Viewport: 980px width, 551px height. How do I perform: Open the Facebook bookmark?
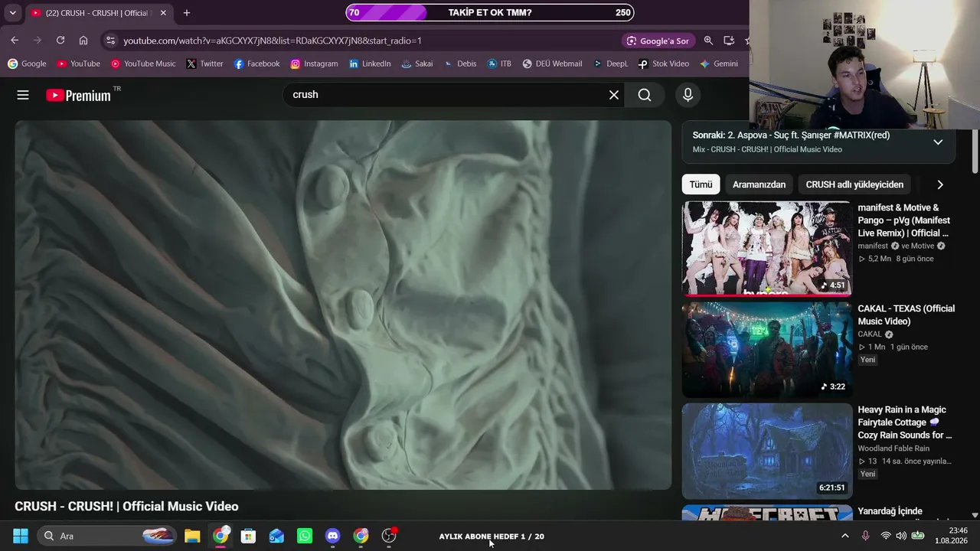[257, 64]
